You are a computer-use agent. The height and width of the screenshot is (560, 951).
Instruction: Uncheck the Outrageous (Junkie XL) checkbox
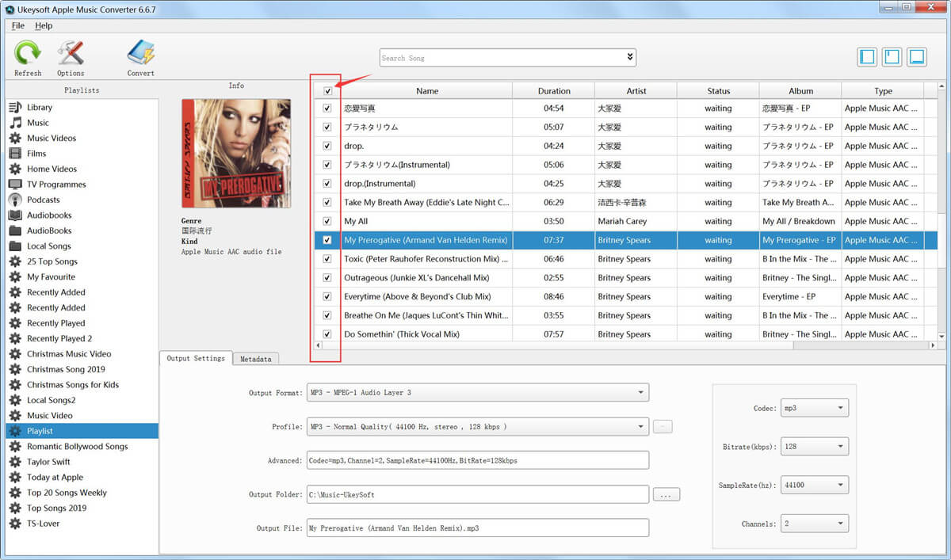[x=327, y=278]
